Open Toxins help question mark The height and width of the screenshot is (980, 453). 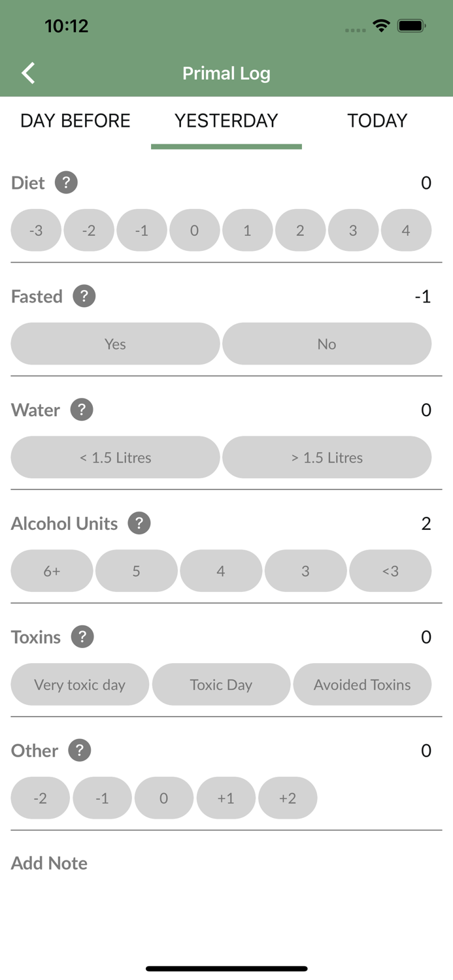point(82,637)
